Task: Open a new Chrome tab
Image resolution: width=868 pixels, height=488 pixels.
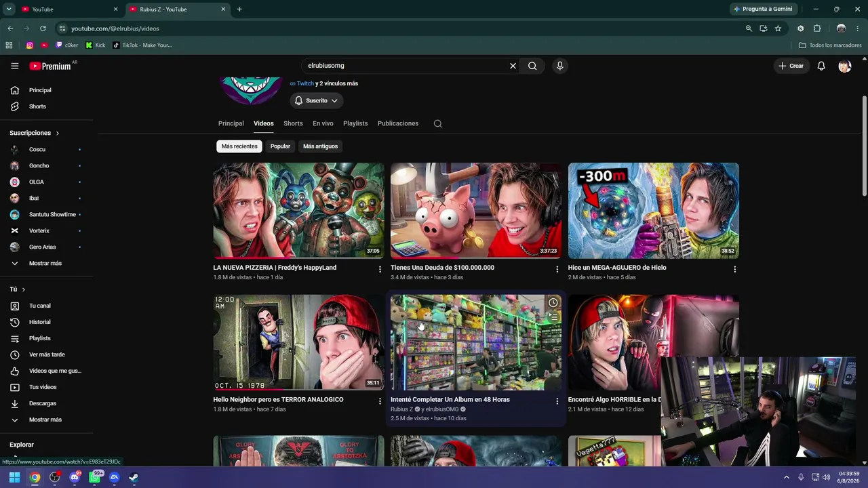Action: pos(239,9)
